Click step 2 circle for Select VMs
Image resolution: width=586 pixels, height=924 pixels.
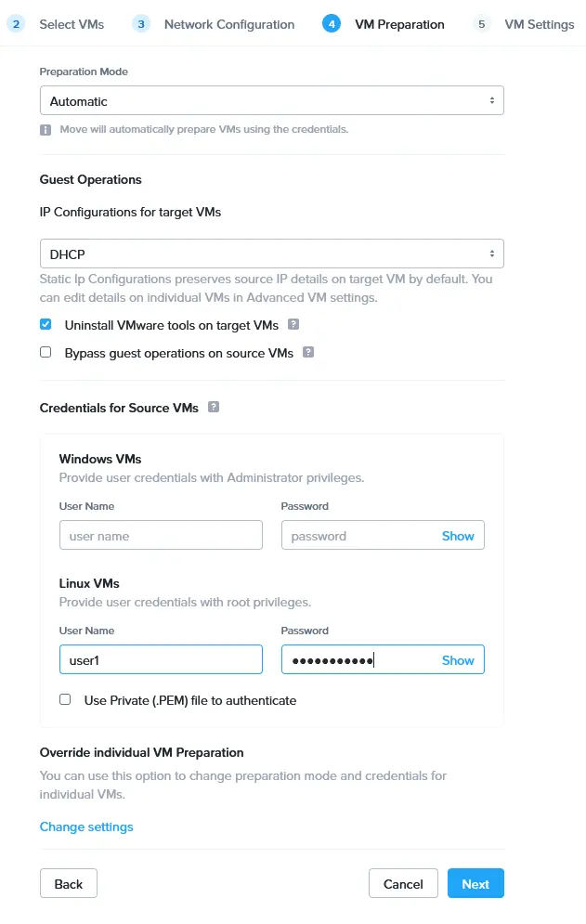coord(16,24)
